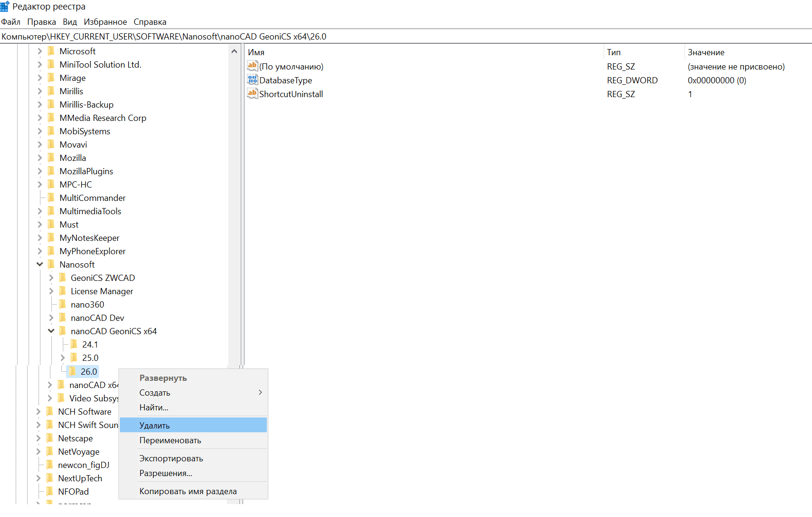The width and height of the screenshot is (812, 517).
Task: Expand the Microsoft registry key
Action: (x=39, y=51)
